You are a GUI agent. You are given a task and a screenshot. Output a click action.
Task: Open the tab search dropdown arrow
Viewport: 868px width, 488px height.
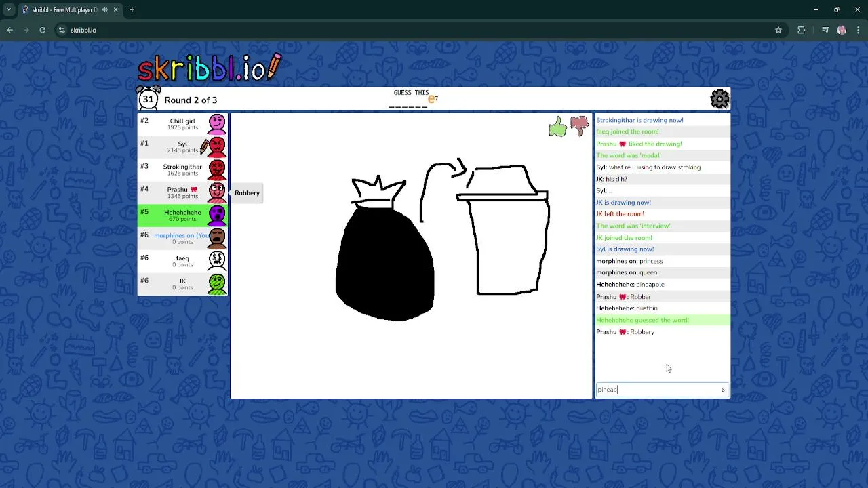pos(9,9)
